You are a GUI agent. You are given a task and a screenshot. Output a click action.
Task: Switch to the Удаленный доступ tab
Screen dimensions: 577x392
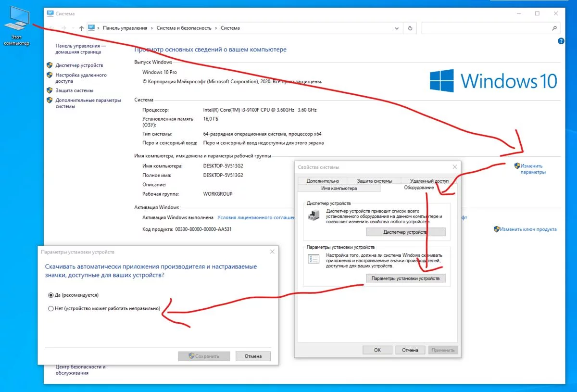(429, 181)
